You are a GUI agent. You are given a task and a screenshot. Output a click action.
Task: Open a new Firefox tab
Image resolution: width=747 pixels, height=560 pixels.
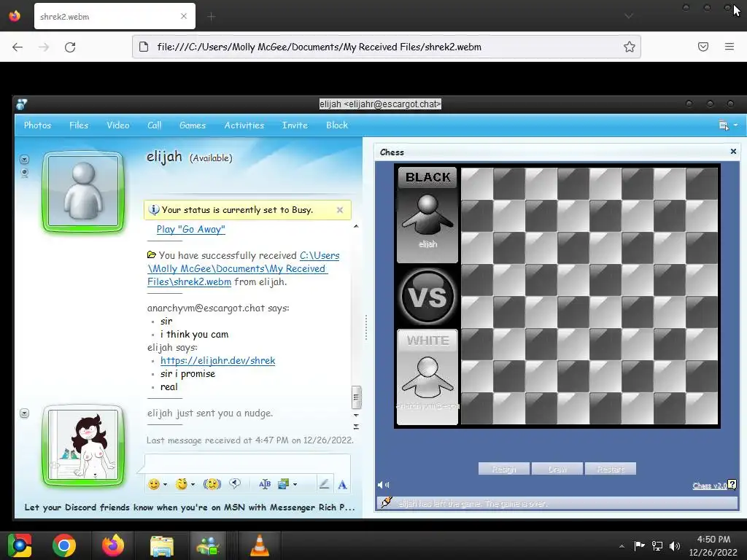tap(212, 17)
